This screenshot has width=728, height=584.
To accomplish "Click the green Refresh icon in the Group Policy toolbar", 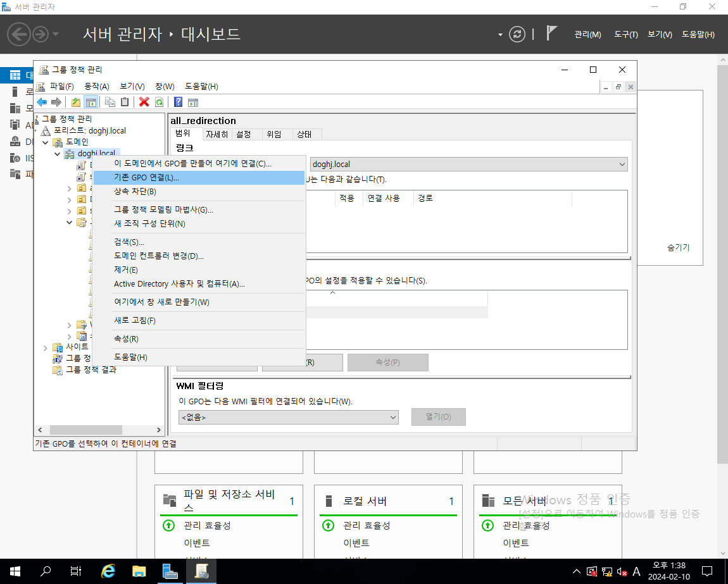I will click(160, 102).
